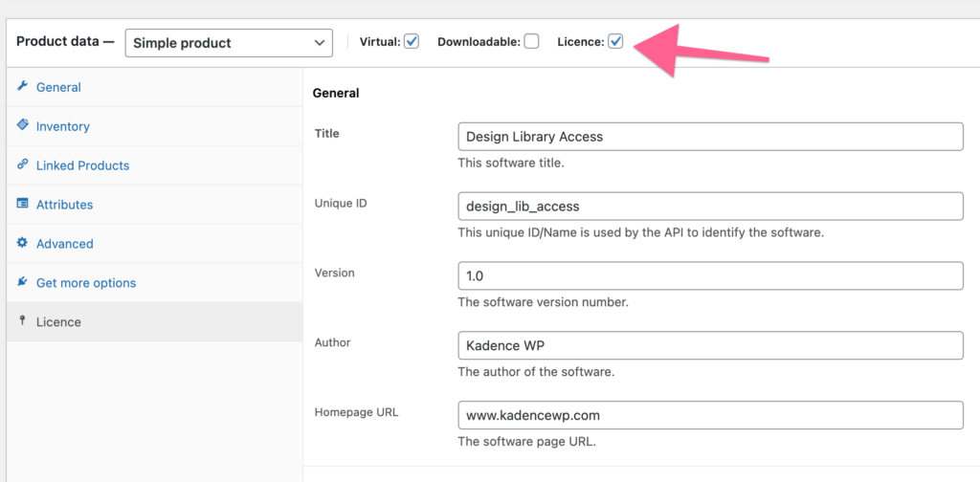Click the Linked Products chain icon
This screenshot has height=482, width=980.
click(22, 164)
